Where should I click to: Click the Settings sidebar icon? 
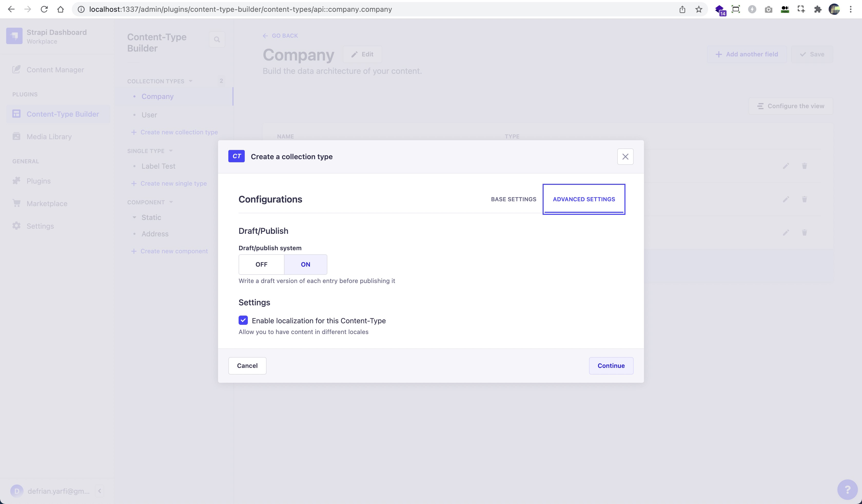(16, 226)
